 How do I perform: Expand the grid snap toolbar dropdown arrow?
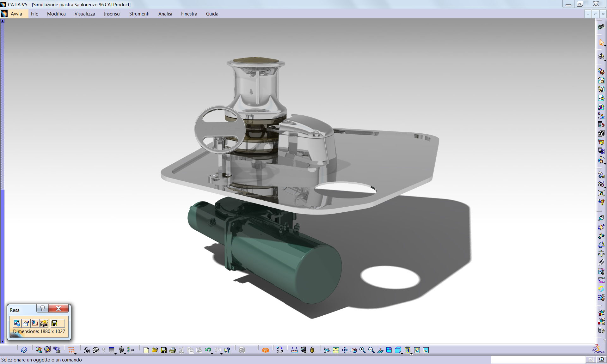[x=76, y=354]
